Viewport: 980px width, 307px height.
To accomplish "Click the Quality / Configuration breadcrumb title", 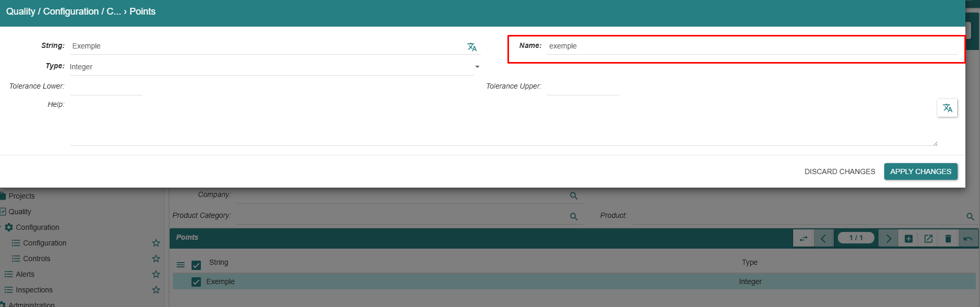I will pyautogui.click(x=81, y=11).
